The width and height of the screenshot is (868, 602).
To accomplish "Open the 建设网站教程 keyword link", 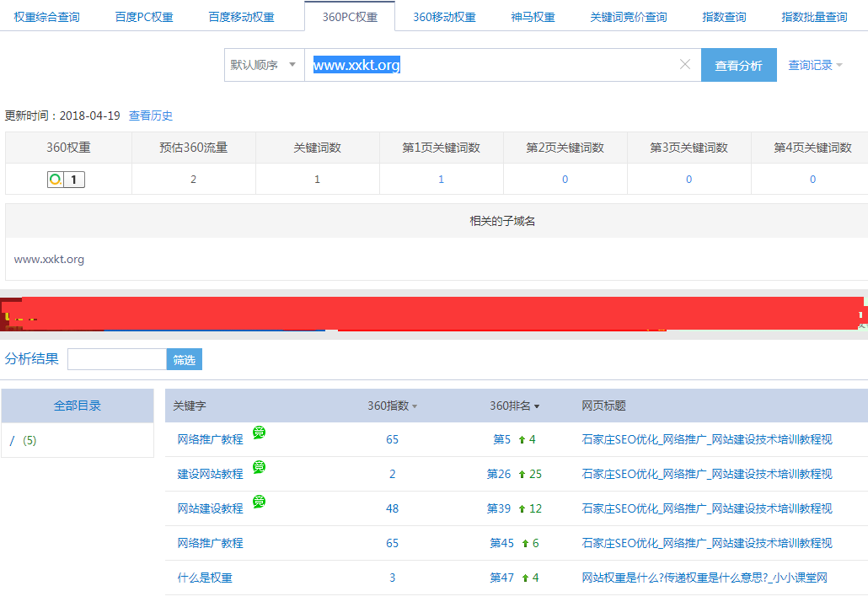I will pos(210,474).
